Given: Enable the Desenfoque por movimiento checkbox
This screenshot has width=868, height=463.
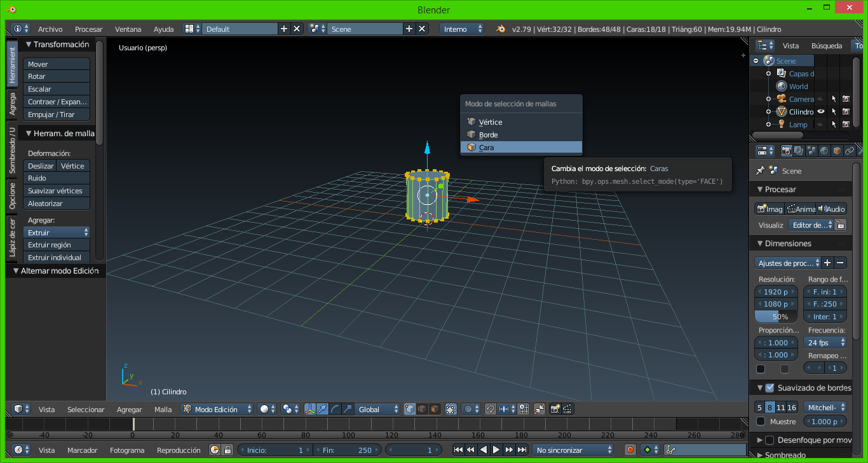Looking at the screenshot, I should [x=770, y=440].
